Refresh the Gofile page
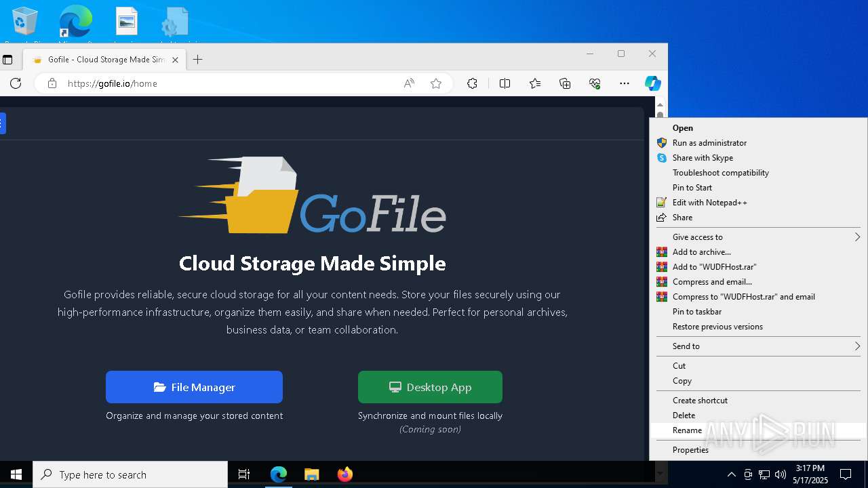This screenshot has width=868, height=488. (x=16, y=83)
